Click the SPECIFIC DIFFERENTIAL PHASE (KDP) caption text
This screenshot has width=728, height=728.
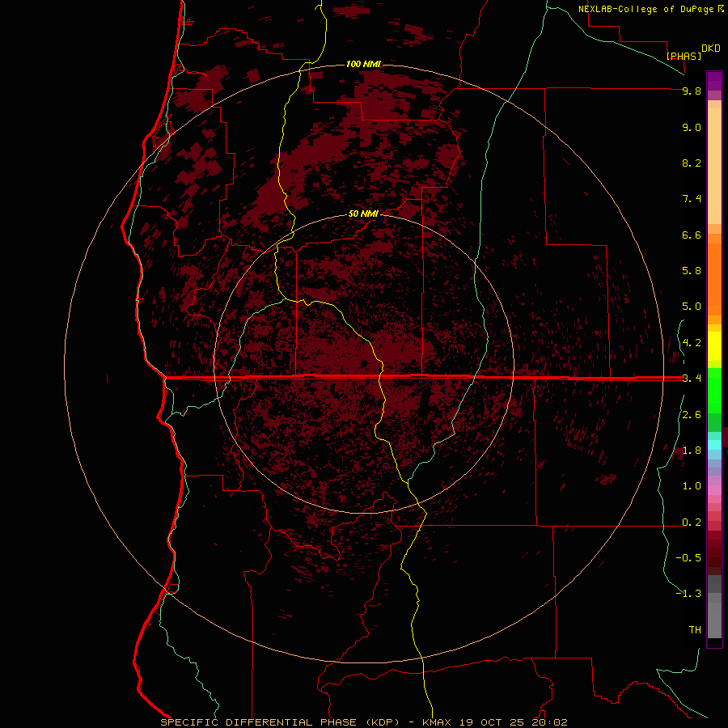click(281, 722)
